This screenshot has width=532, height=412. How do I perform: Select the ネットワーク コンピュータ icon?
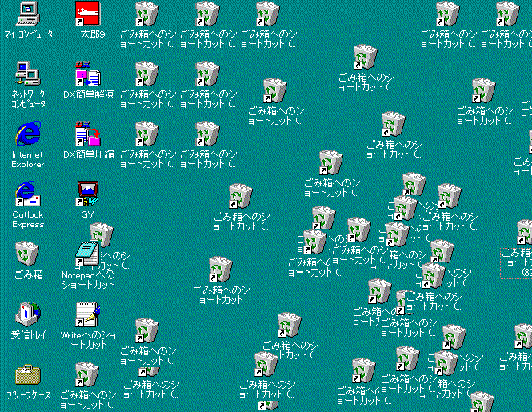tap(28, 74)
